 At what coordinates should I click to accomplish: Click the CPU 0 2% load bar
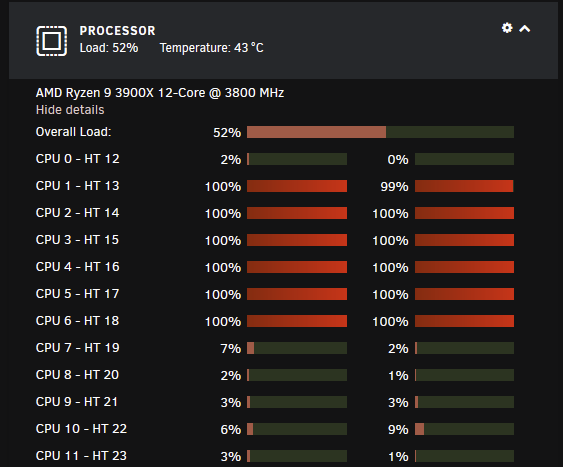point(297,159)
